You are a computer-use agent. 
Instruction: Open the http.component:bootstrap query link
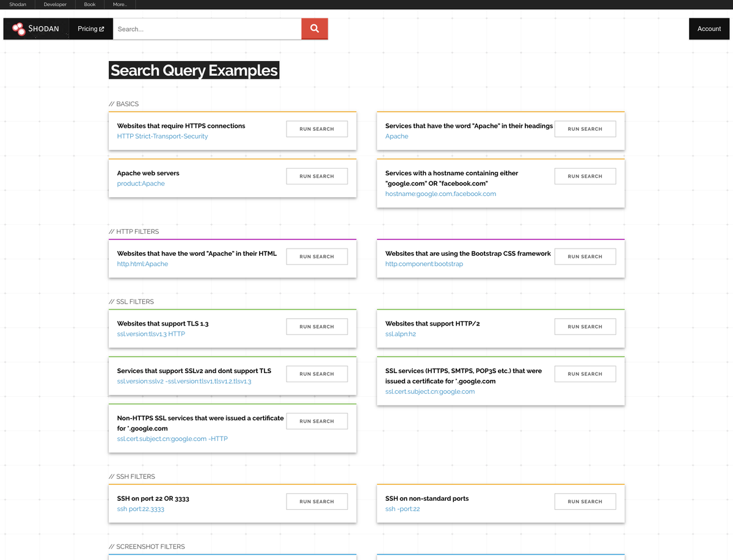pos(424,264)
